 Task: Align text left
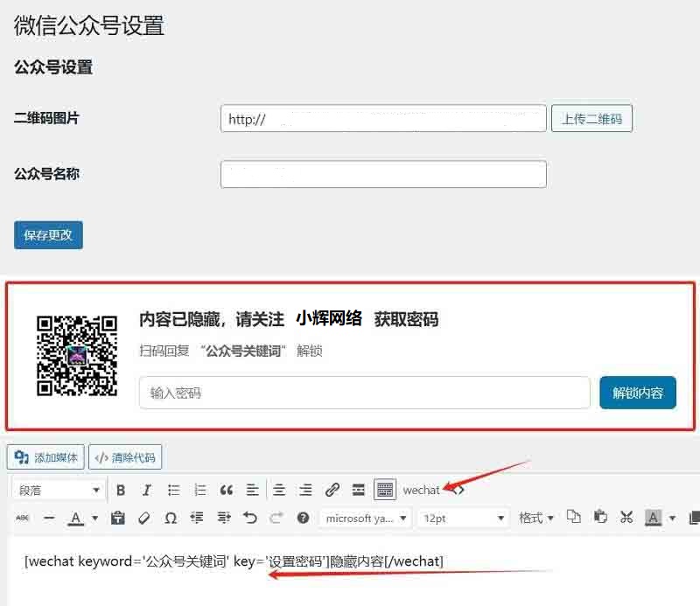[x=253, y=490]
